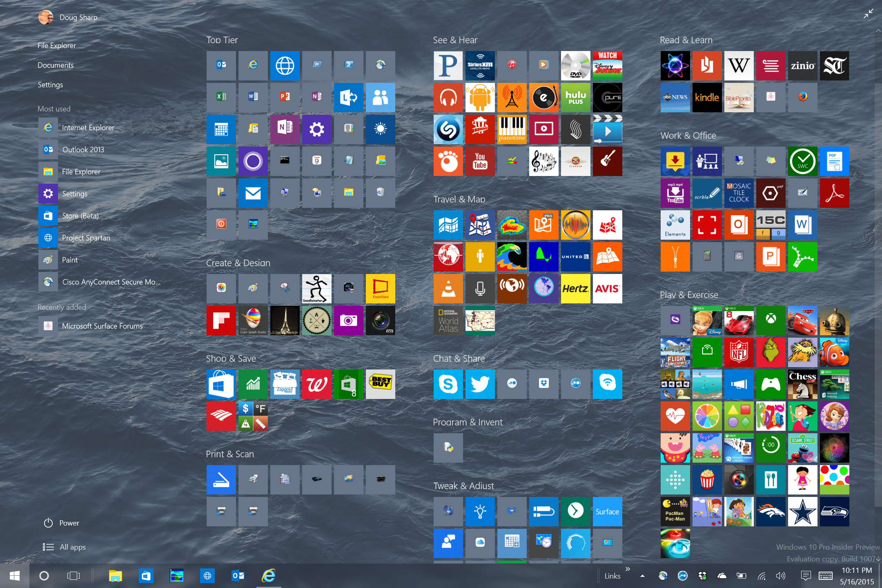Image resolution: width=882 pixels, height=588 pixels.
Task: Open the AVIS tile
Action: click(607, 289)
